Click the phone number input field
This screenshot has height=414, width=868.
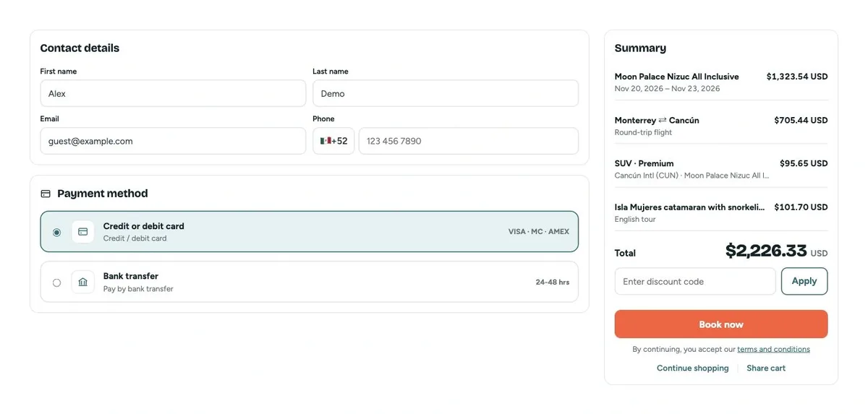tap(469, 141)
